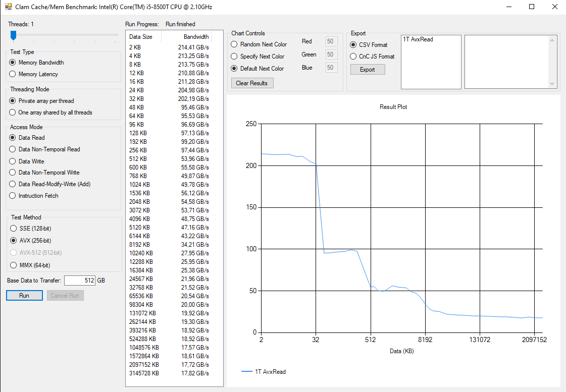Click down arrow of export textbox scrollbar
The height and width of the screenshot is (392, 566).
click(552, 84)
